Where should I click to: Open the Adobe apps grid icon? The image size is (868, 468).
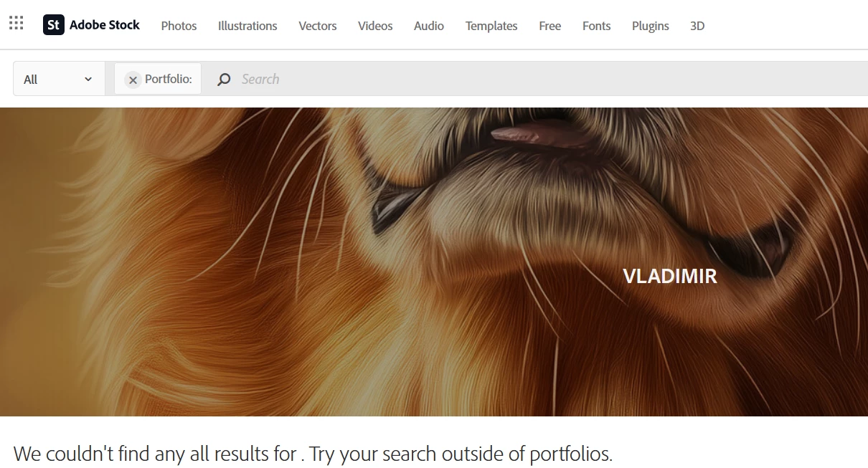pyautogui.click(x=16, y=23)
